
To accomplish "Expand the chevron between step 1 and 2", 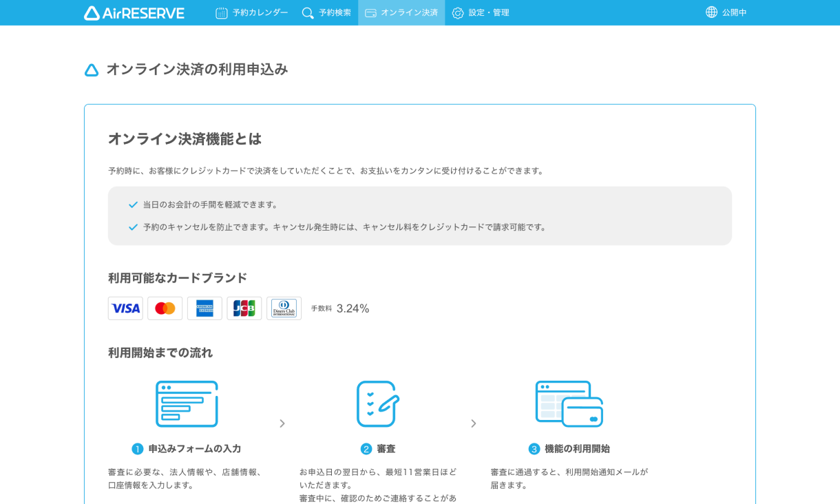I will 282,423.
